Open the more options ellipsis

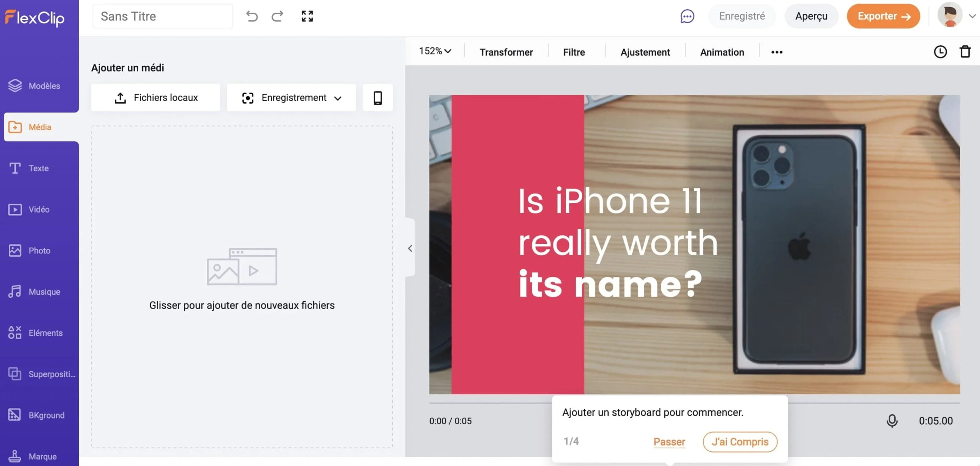(777, 52)
